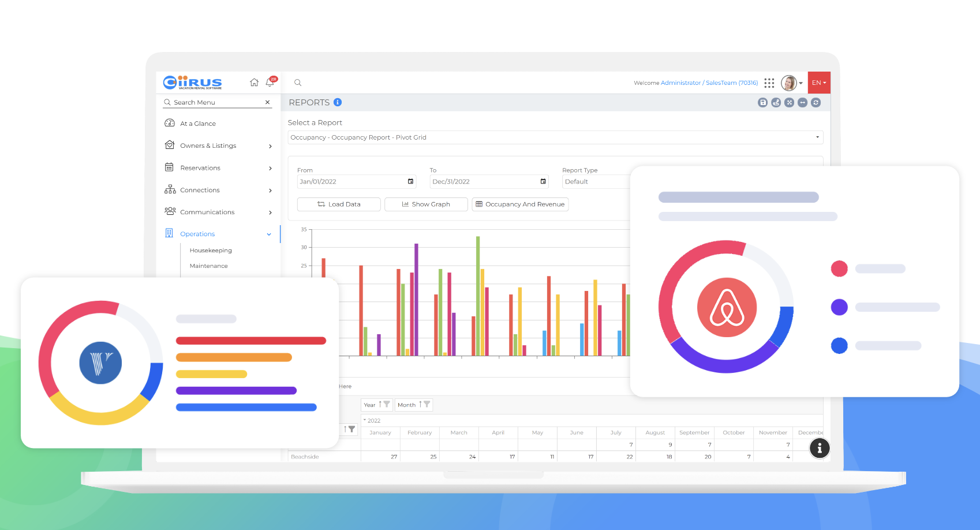Click the October column header
The width and height of the screenshot is (980, 530).
734,432
